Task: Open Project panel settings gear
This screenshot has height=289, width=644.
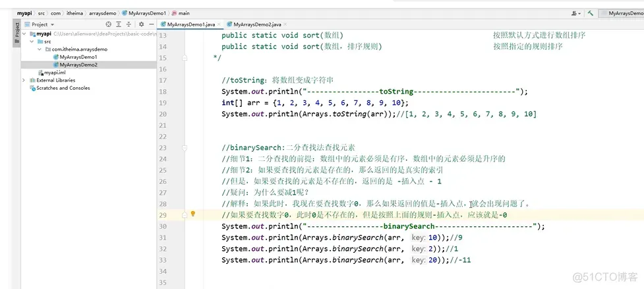Action: [x=141, y=24]
